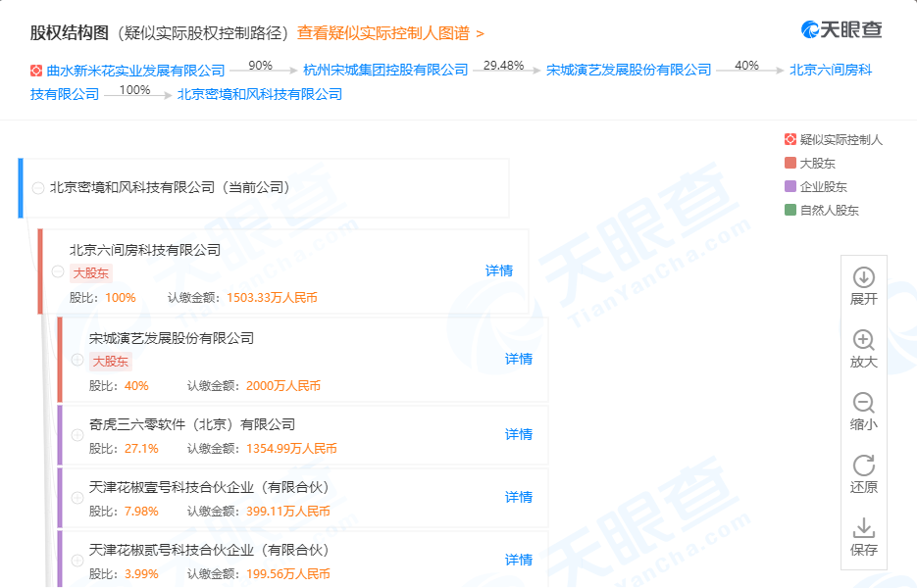The image size is (917, 588).
Task: Click the 展开 expand icon
Action: [864, 277]
